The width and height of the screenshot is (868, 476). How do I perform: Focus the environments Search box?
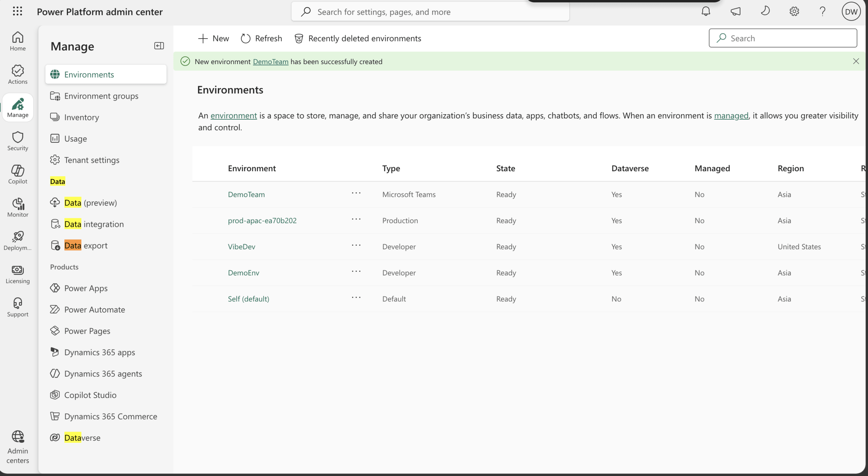pos(783,38)
